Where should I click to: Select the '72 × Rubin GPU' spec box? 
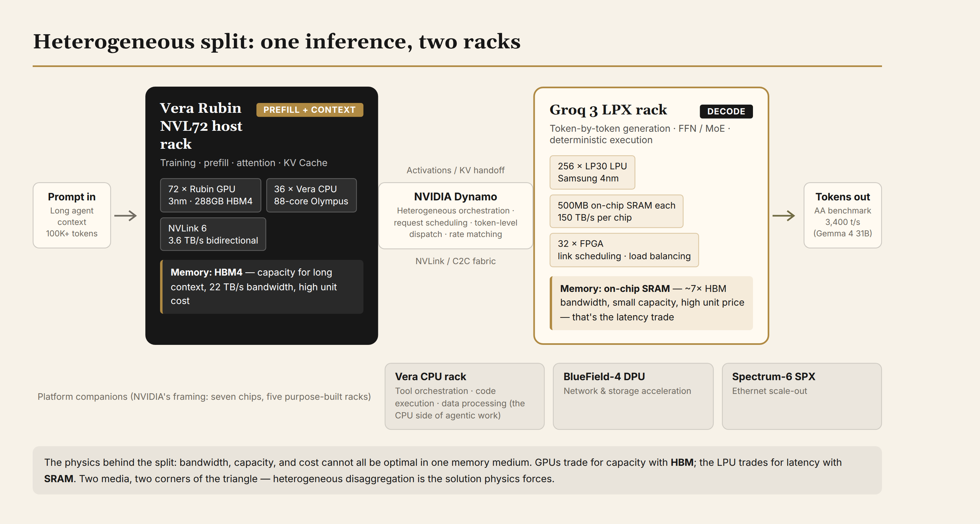210,195
